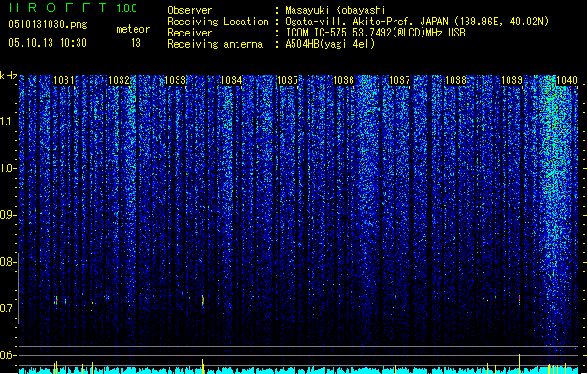Click the kHz axis unit label
Screen dimensions: 588x374
[x=8, y=76]
